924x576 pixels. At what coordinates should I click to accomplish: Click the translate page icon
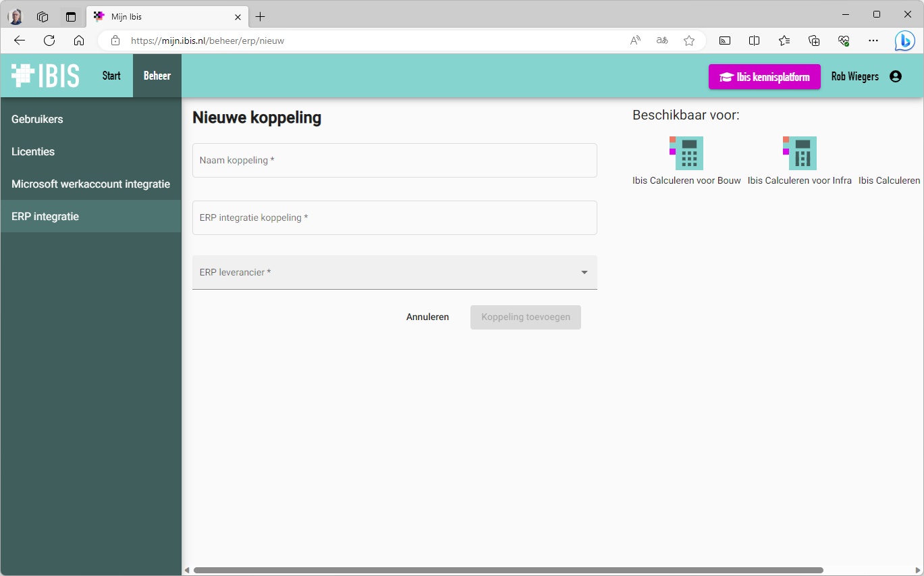click(x=662, y=41)
